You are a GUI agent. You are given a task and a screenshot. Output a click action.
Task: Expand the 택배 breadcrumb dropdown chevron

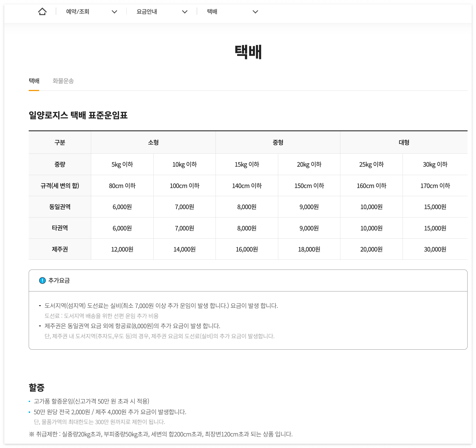coord(255,12)
